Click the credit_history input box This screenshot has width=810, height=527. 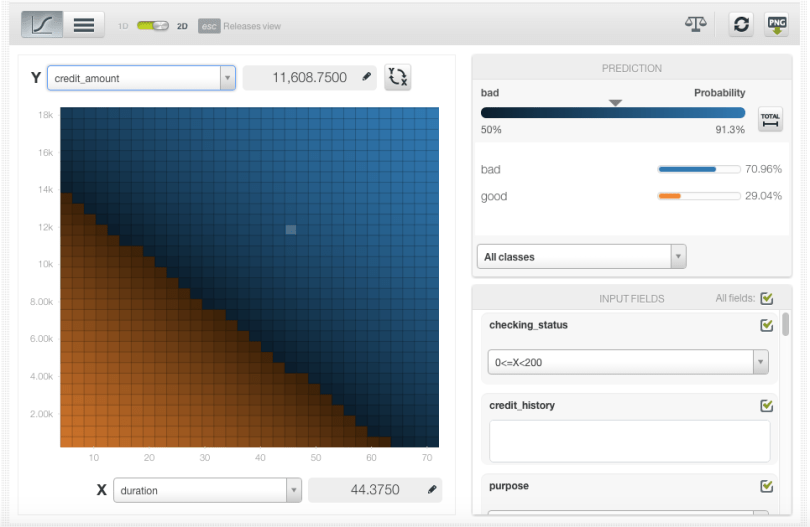pyautogui.click(x=629, y=441)
